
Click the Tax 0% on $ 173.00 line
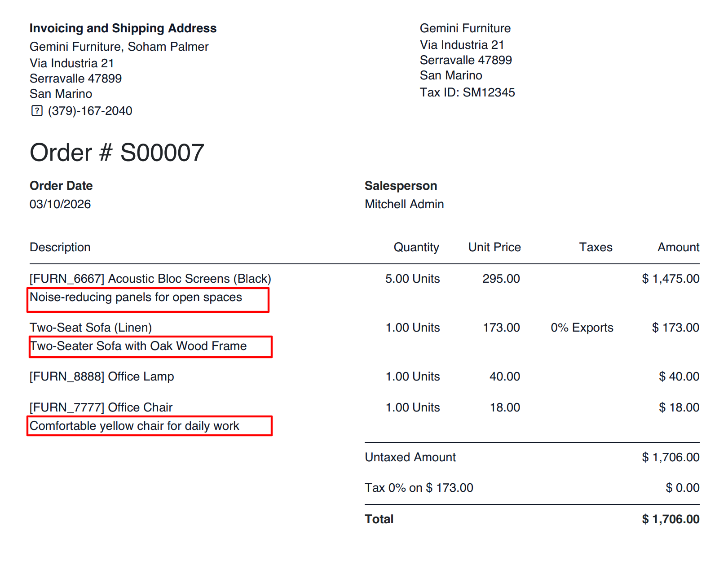click(419, 488)
